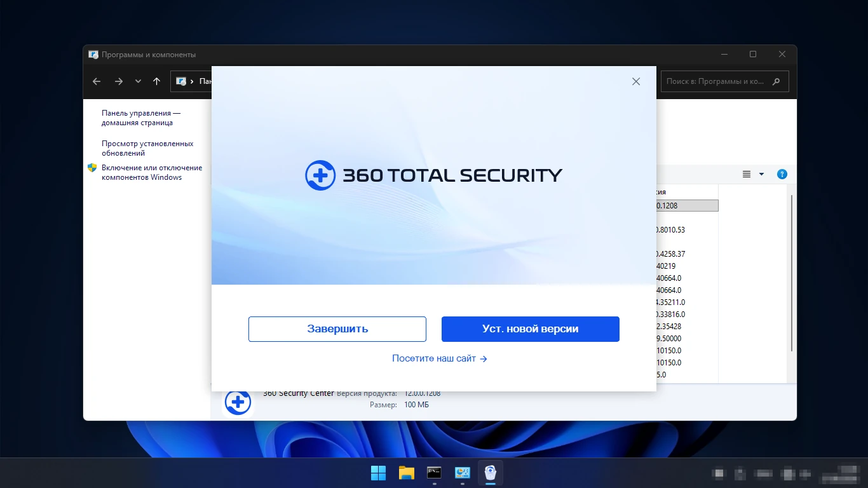Screen dimensions: 868x488
Task: Open Панель управления — домашняя страница link
Action: tap(141, 118)
